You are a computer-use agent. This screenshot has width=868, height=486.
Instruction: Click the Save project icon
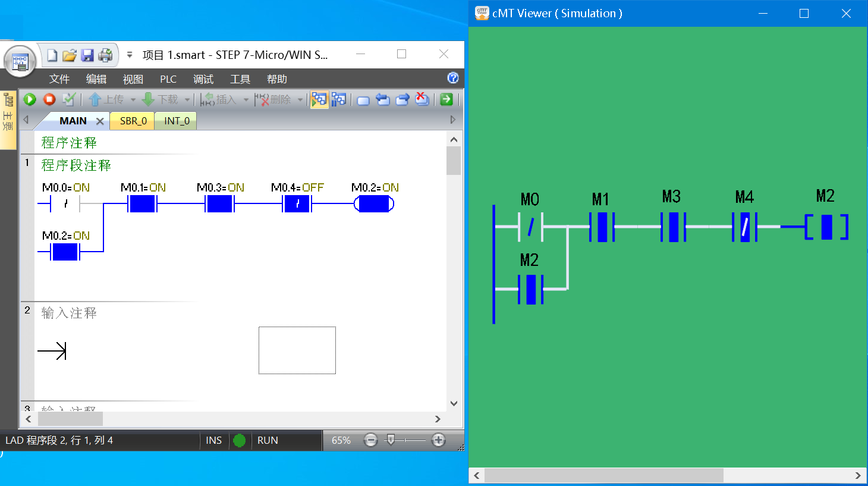87,55
